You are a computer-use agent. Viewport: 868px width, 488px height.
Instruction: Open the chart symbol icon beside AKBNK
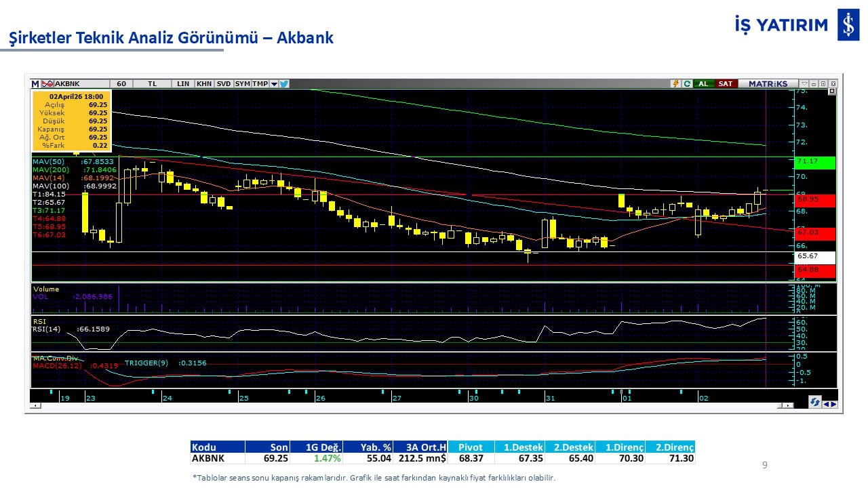(47, 84)
